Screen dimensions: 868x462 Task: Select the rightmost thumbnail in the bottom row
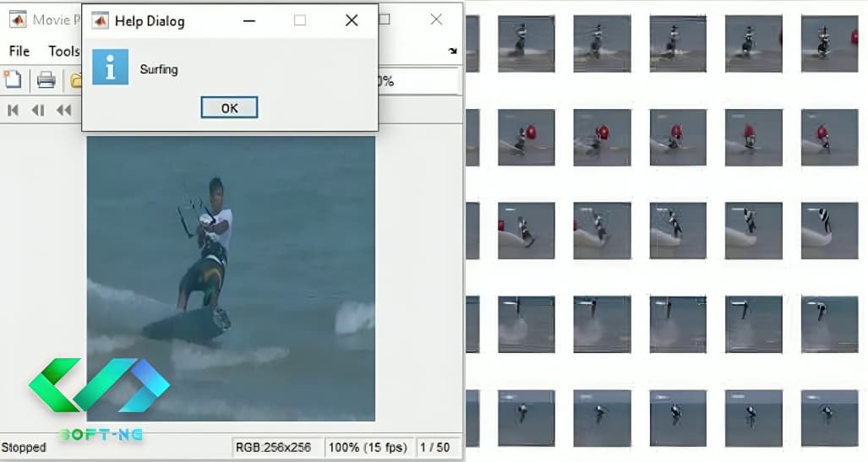tap(829, 418)
